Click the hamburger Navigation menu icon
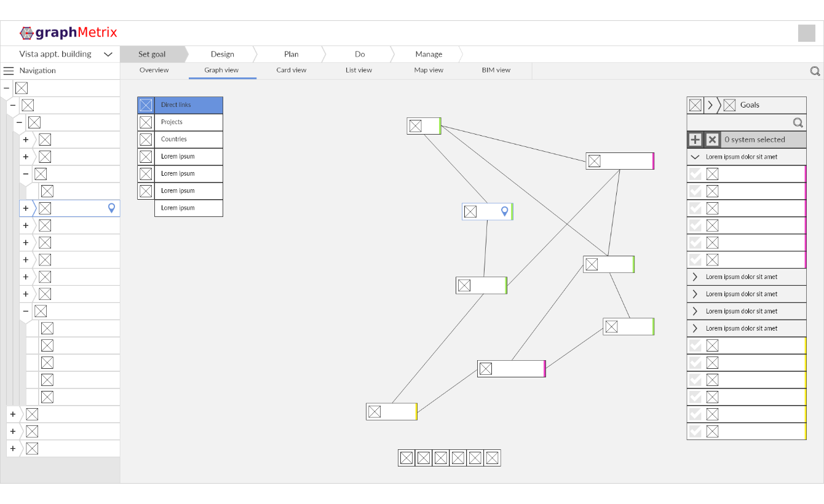This screenshot has width=824, height=504. [x=9, y=71]
